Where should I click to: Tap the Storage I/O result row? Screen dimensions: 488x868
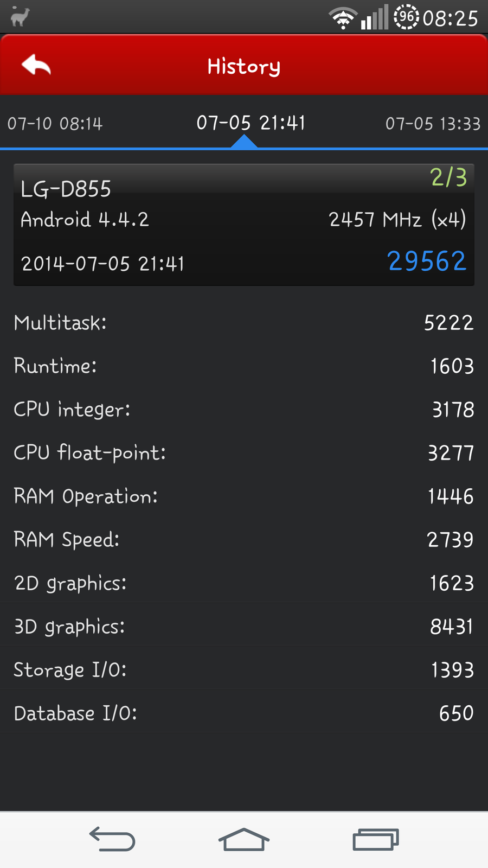(244, 670)
